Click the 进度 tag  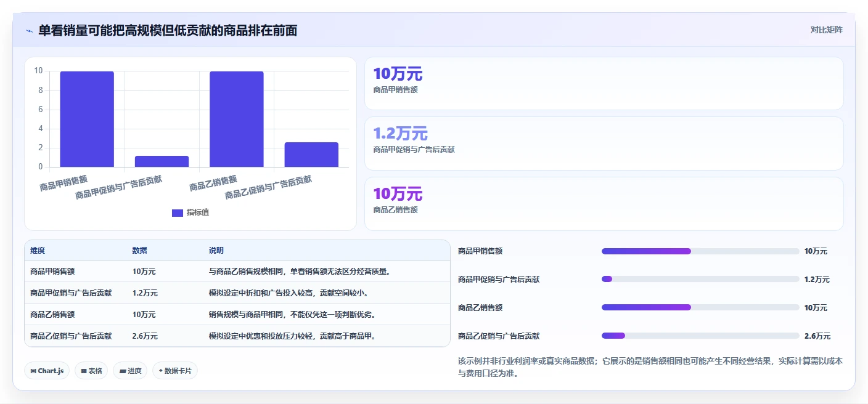(130, 371)
